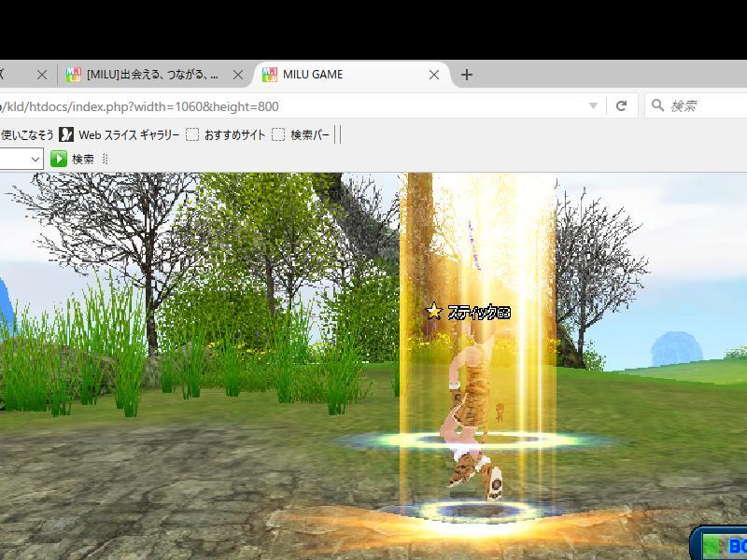Close the [MILU]出会える tab
Image resolution: width=747 pixels, height=560 pixels.
tap(238, 75)
